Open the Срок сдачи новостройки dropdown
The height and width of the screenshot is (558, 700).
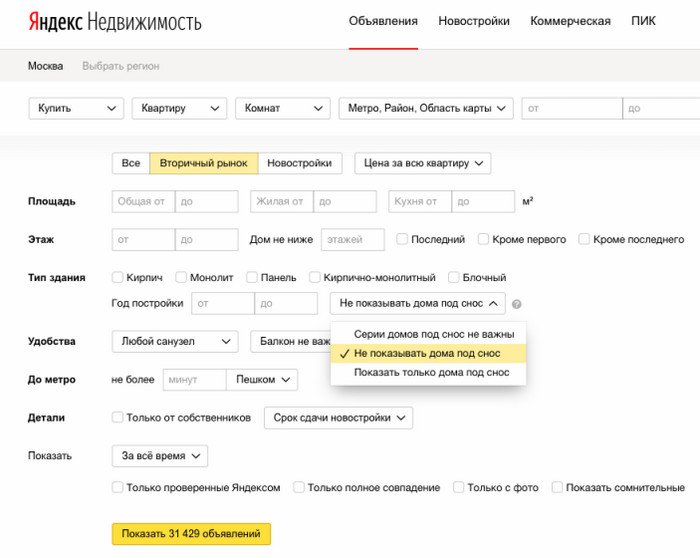click(338, 418)
